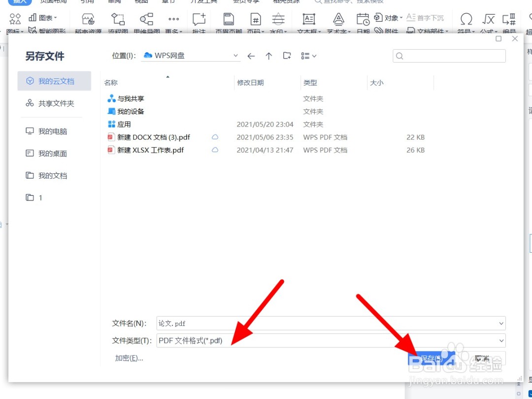The image size is (532, 399).
Task: Click the 批注 comment icon in WPS ribbon
Action: (x=199, y=24)
